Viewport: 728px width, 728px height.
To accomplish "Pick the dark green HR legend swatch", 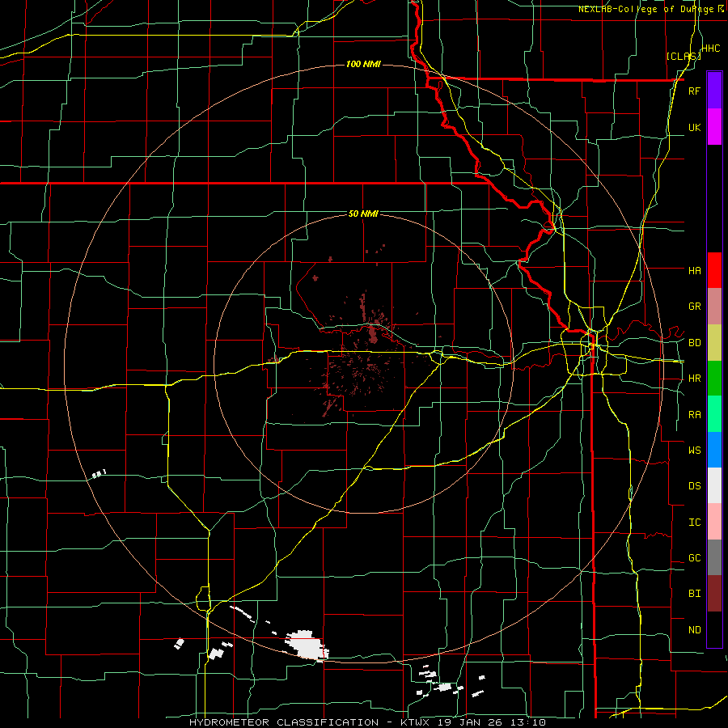I will [714, 379].
